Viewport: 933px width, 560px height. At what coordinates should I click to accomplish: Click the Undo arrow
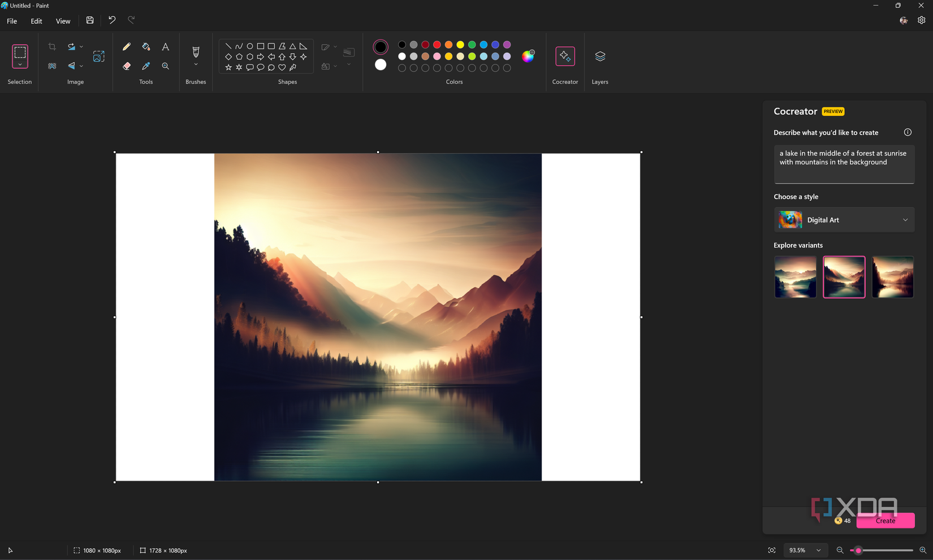tap(112, 20)
